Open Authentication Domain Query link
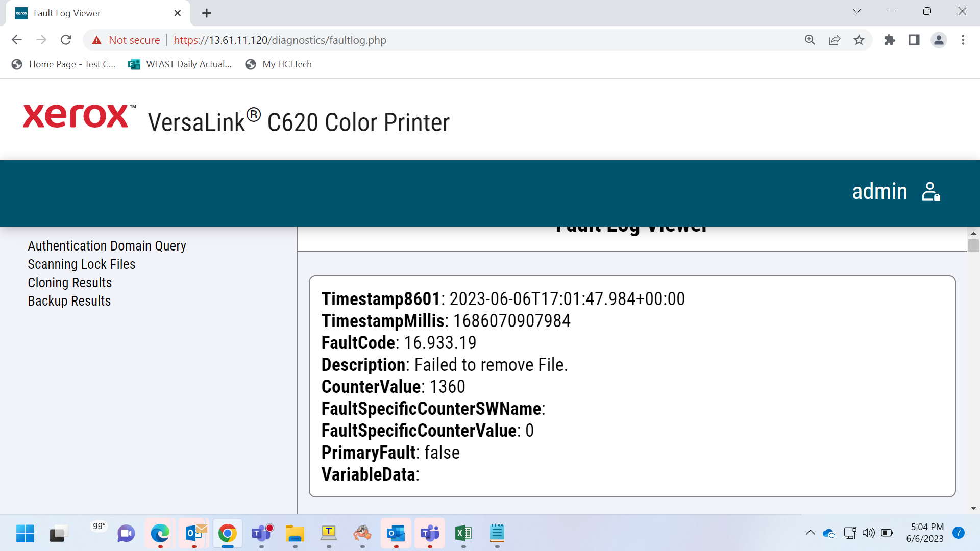This screenshot has width=980, height=551. (107, 246)
